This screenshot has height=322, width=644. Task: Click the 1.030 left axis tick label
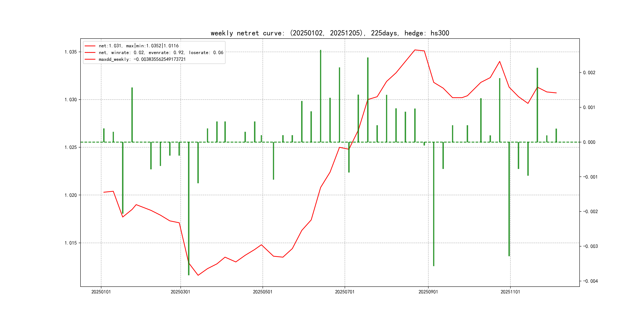(71, 100)
